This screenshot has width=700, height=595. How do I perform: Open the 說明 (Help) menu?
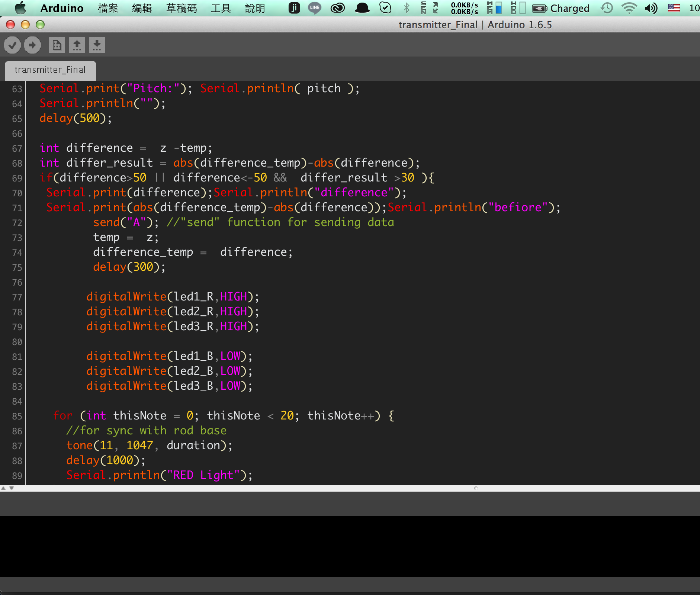click(x=255, y=8)
